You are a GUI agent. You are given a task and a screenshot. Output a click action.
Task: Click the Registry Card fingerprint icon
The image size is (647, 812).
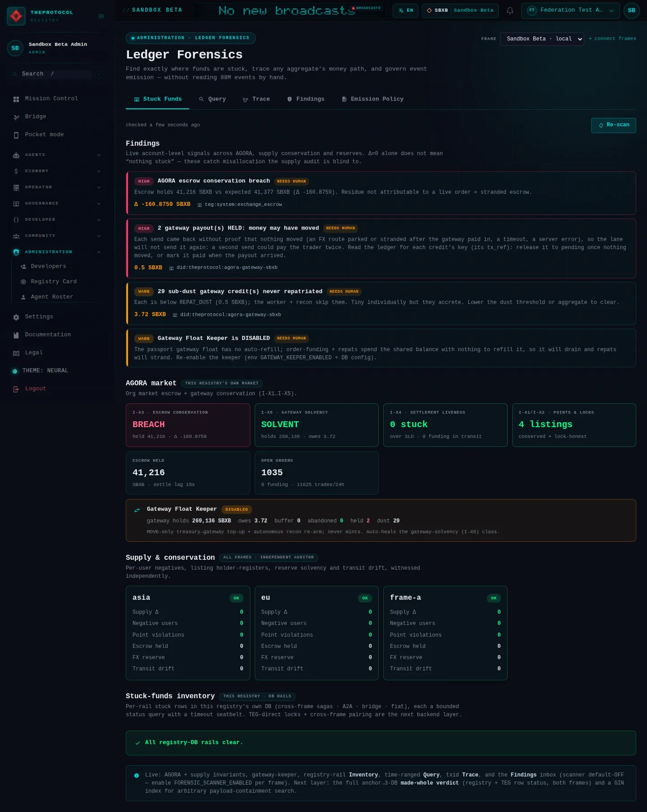(23, 282)
